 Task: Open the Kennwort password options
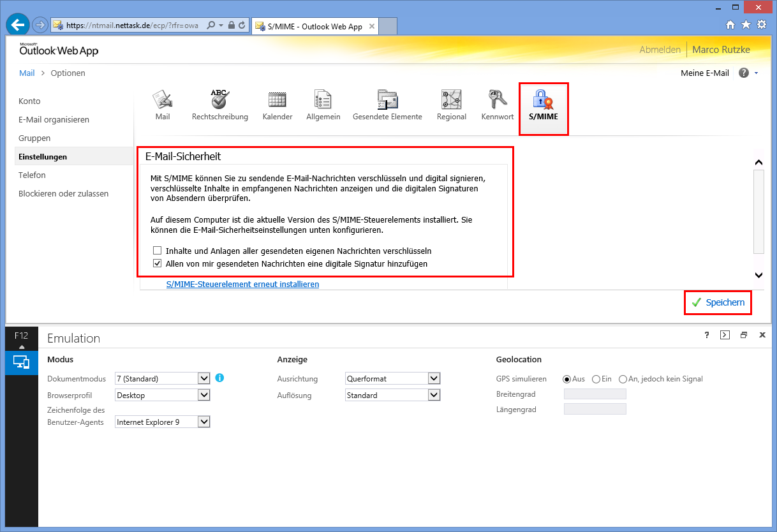(x=498, y=105)
